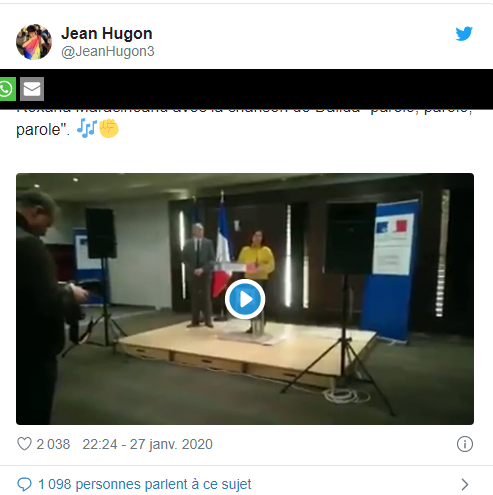Open the tweet timestamp 22:24 - 27 janv. 2020
493x495 pixels.
click(x=147, y=444)
